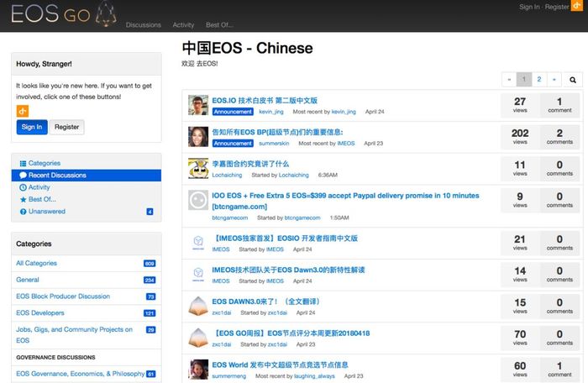Click summermeng username link
This screenshot has height=383, width=588.
pos(229,376)
